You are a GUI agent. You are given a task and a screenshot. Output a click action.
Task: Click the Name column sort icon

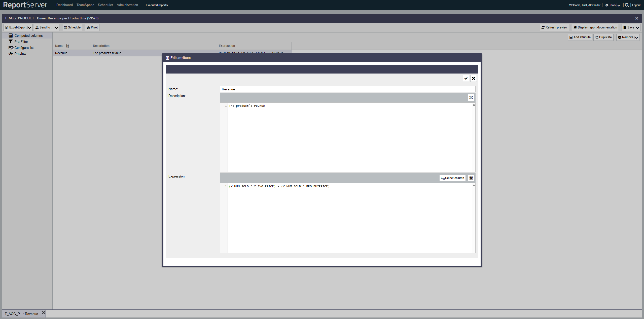pos(67,46)
